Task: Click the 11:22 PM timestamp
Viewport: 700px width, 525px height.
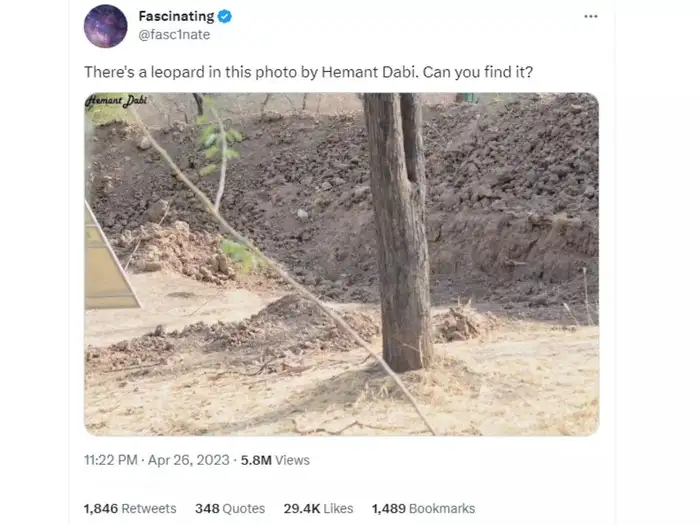Action: (x=110, y=460)
